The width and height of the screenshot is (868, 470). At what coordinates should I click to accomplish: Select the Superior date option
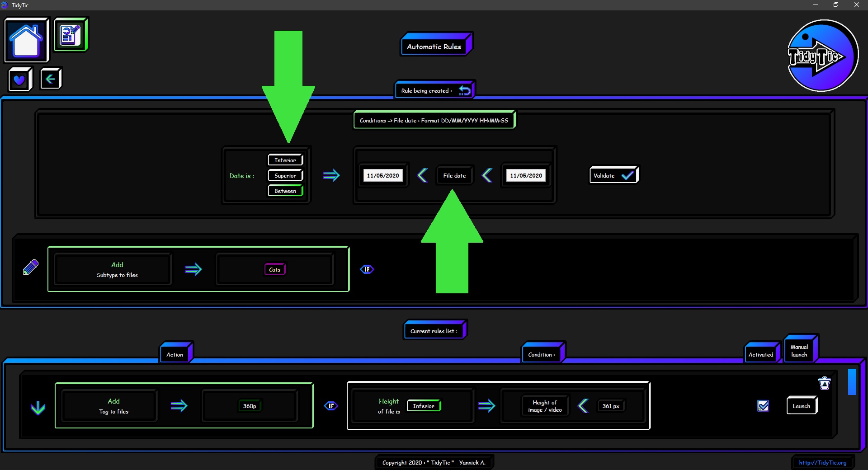285,175
